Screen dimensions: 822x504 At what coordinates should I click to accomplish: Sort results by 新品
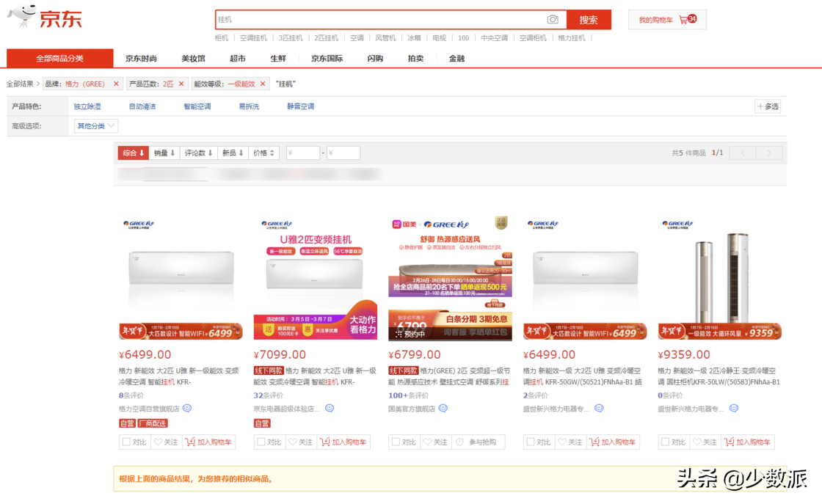(232, 153)
